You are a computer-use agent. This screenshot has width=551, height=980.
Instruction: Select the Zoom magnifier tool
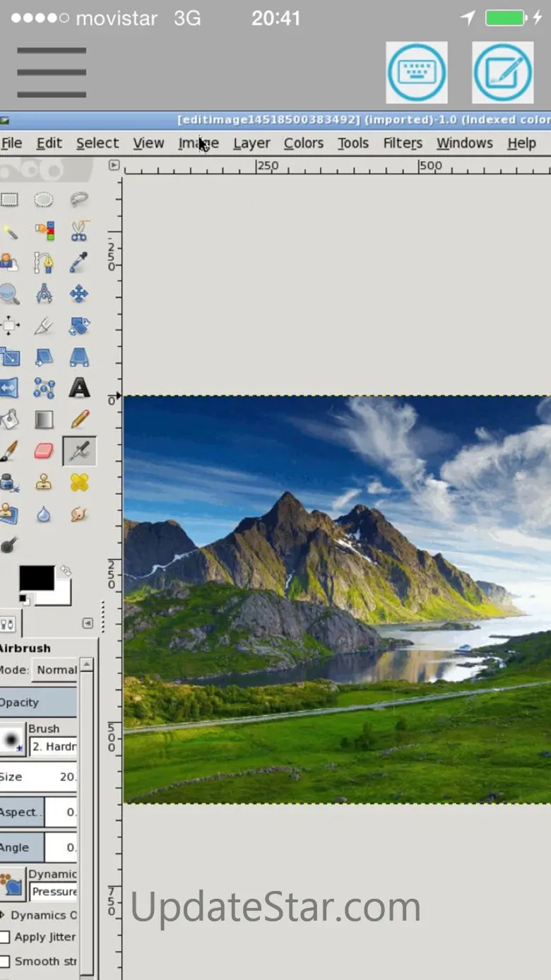click(x=8, y=293)
